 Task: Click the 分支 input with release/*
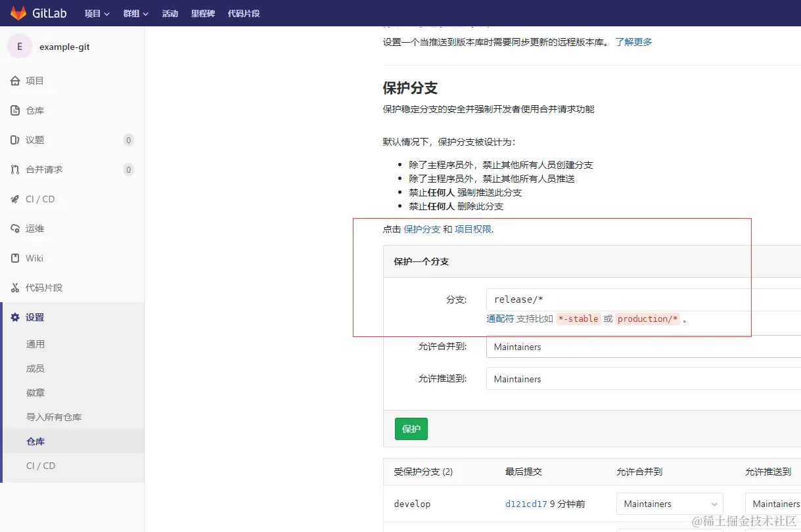click(x=643, y=299)
